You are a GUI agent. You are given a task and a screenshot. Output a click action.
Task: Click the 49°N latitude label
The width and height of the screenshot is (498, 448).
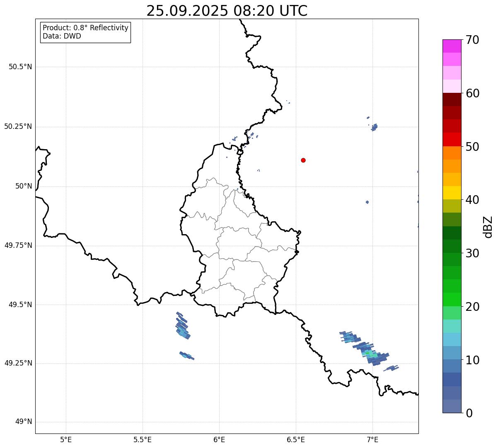point(24,422)
